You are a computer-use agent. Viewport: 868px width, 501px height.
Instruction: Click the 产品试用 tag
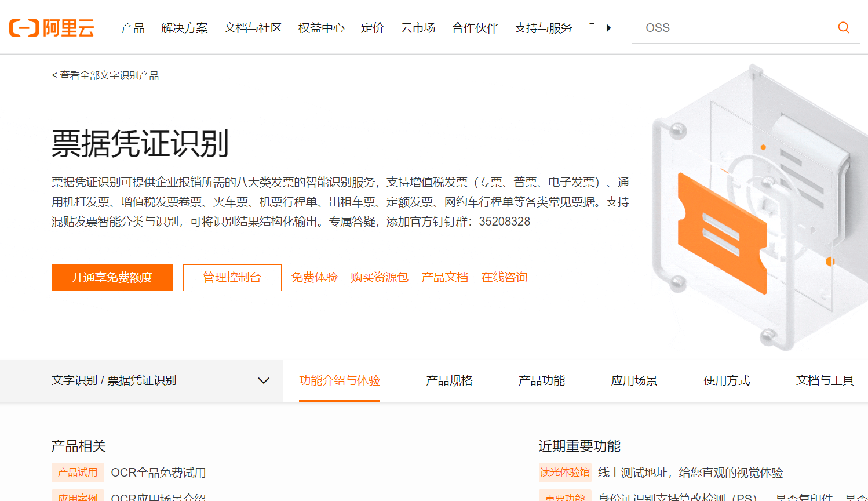(x=78, y=473)
